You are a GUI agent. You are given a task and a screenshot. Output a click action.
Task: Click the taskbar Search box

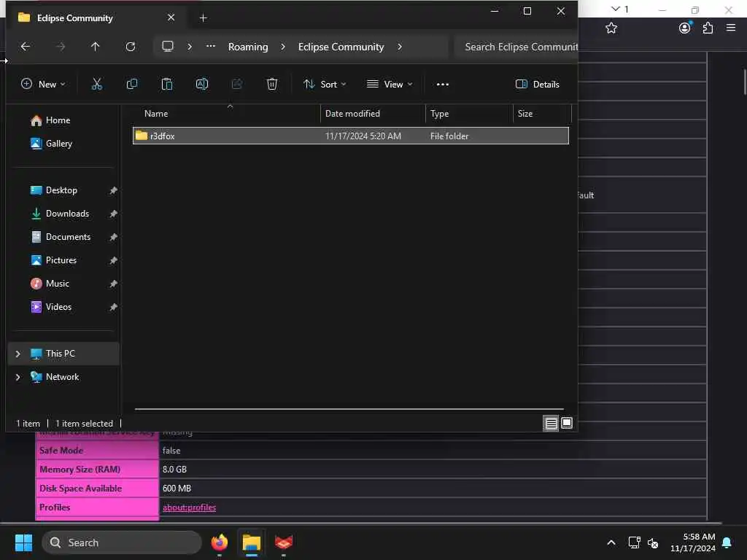(122, 542)
